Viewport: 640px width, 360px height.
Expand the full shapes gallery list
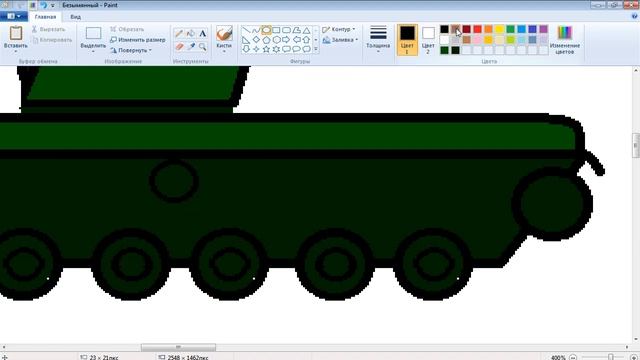click(316, 49)
